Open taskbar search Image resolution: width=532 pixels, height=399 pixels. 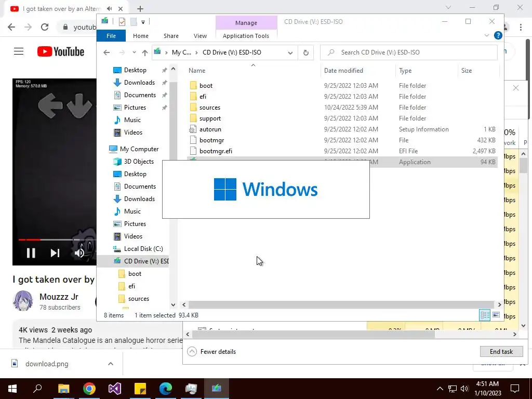tap(37, 389)
